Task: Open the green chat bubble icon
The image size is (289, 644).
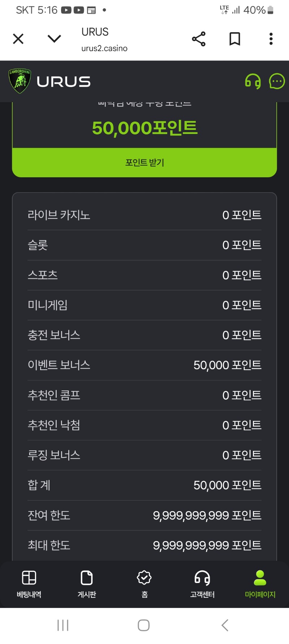Action: pyautogui.click(x=277, y=82)
